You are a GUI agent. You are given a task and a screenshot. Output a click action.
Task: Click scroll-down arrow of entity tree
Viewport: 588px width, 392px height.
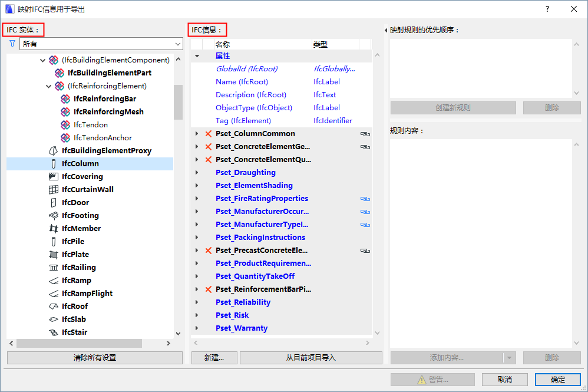(178, 334)
